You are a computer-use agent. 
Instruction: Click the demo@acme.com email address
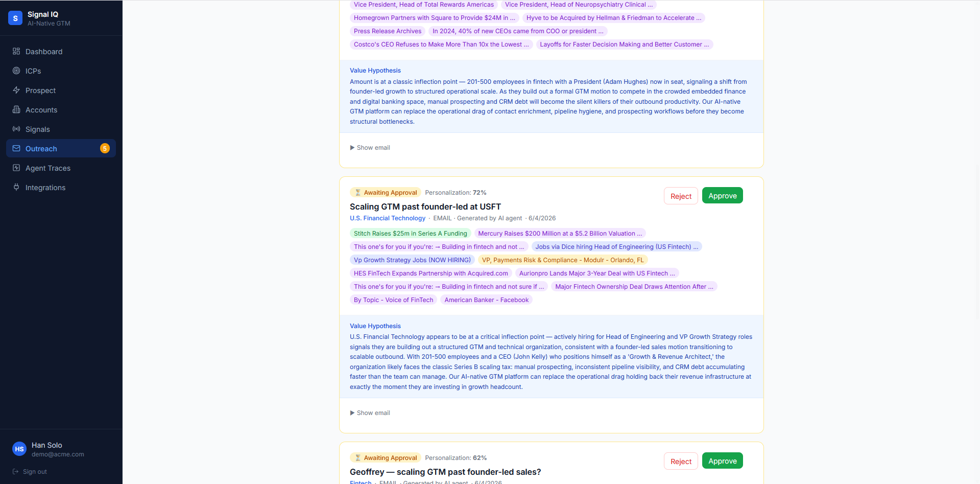coord(58,454)
